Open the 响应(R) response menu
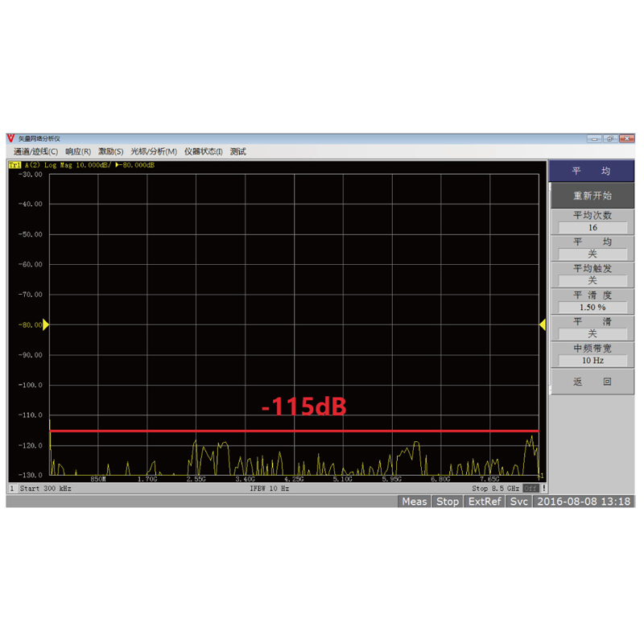644x644 pixels. (78, 151)
